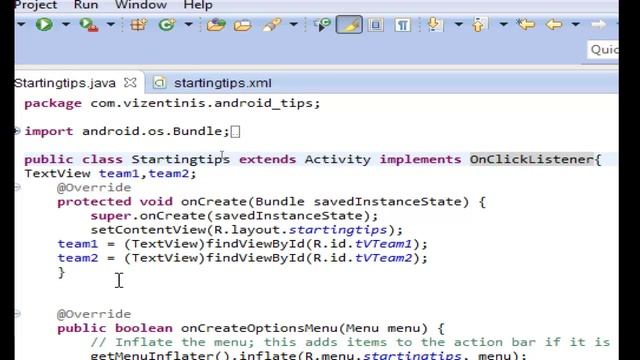This screenshot has height=360, width=640.
Task: Toggle the Java editor breadcrumb
Action: (322, 25)
